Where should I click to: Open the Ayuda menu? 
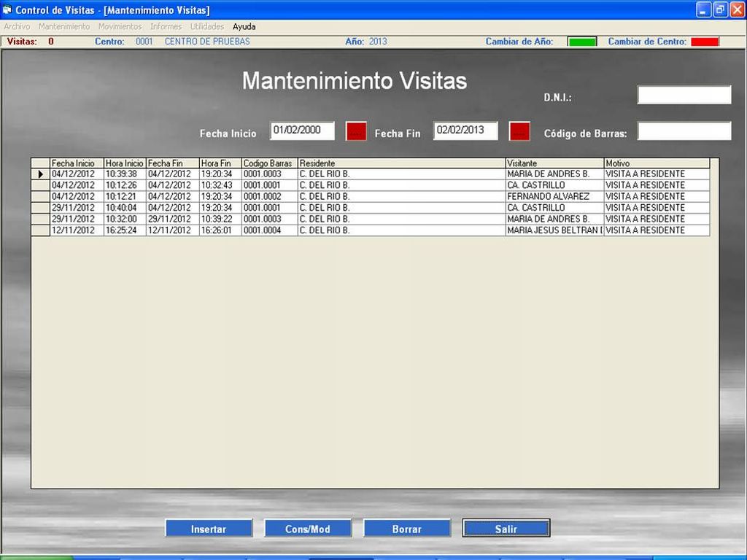244,26
